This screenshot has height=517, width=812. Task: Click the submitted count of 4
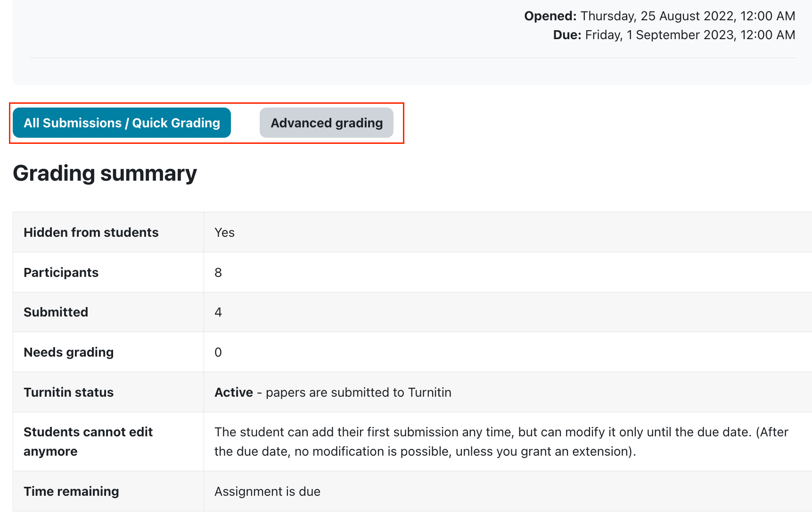[x=218, y=312]
